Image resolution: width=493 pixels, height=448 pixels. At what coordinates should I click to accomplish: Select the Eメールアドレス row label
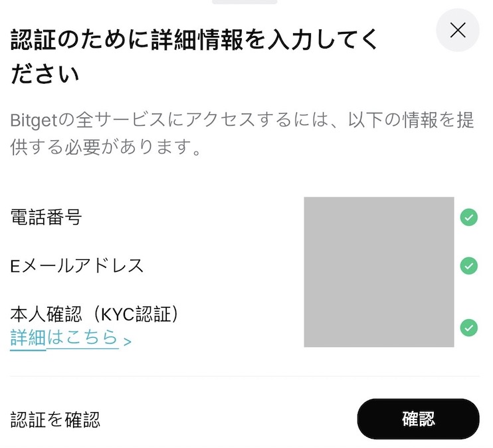click(77, 266)
